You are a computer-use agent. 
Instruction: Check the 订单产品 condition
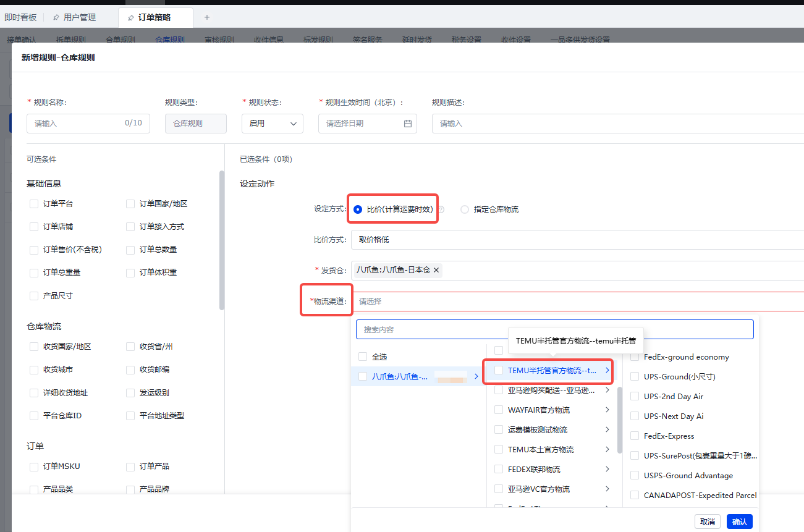click(130, 467)
